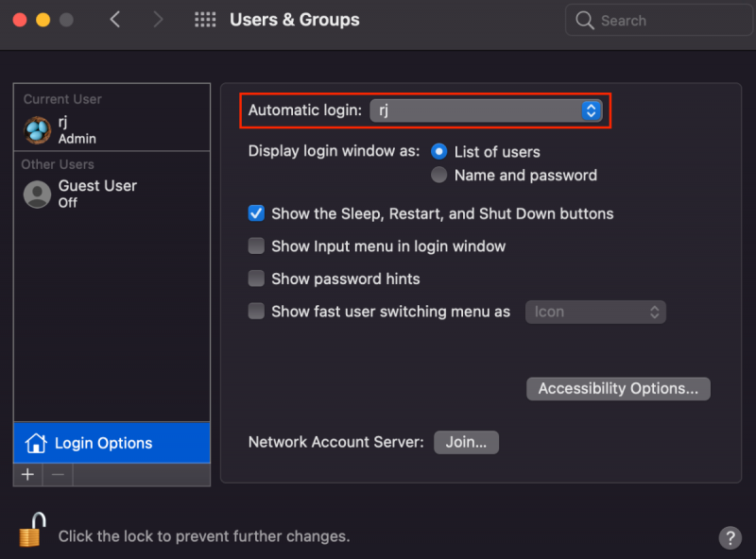Enable Show password hints checkbox

[x=256, y=279]
